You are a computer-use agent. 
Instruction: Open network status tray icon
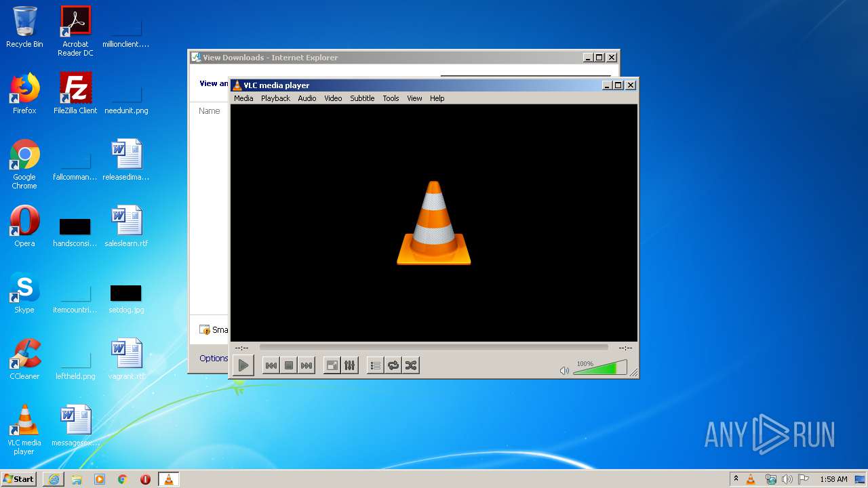pos(770,479)
